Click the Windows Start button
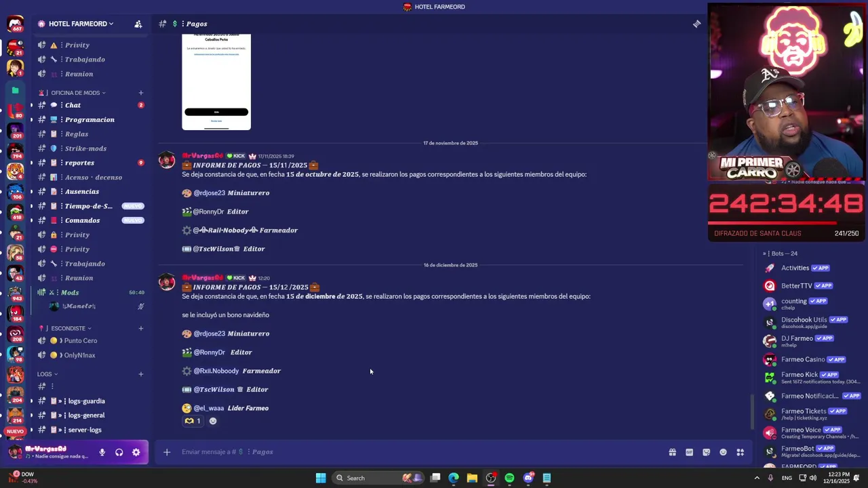The image size is (868, 488). pos(321,478)
